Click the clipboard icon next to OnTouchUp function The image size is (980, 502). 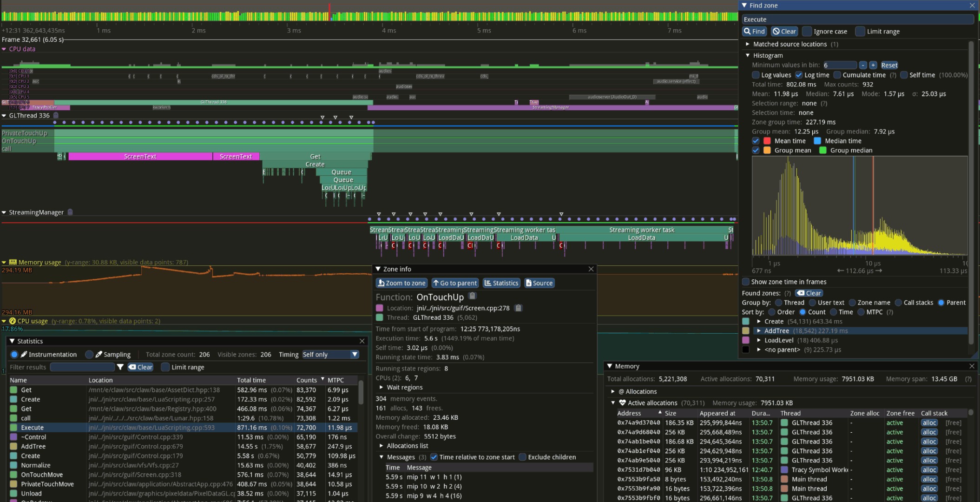coord(472,296)
